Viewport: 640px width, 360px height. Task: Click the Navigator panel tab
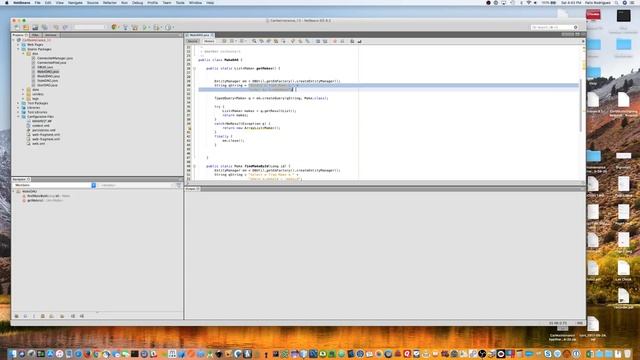(x=20, y=179)
